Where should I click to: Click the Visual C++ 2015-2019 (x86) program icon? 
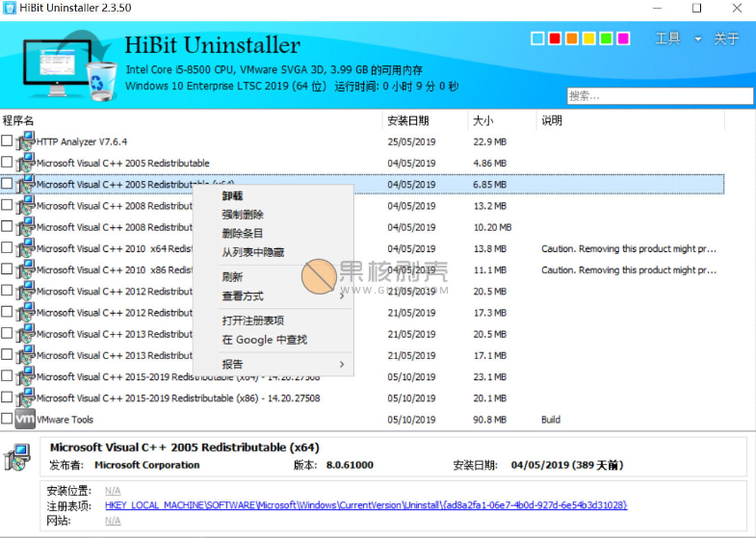pos(25,397)
